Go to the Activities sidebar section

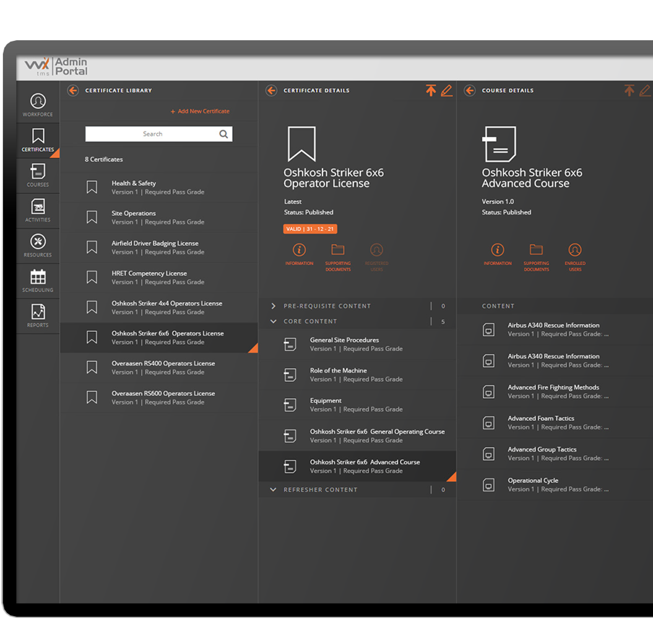[38, 210]
